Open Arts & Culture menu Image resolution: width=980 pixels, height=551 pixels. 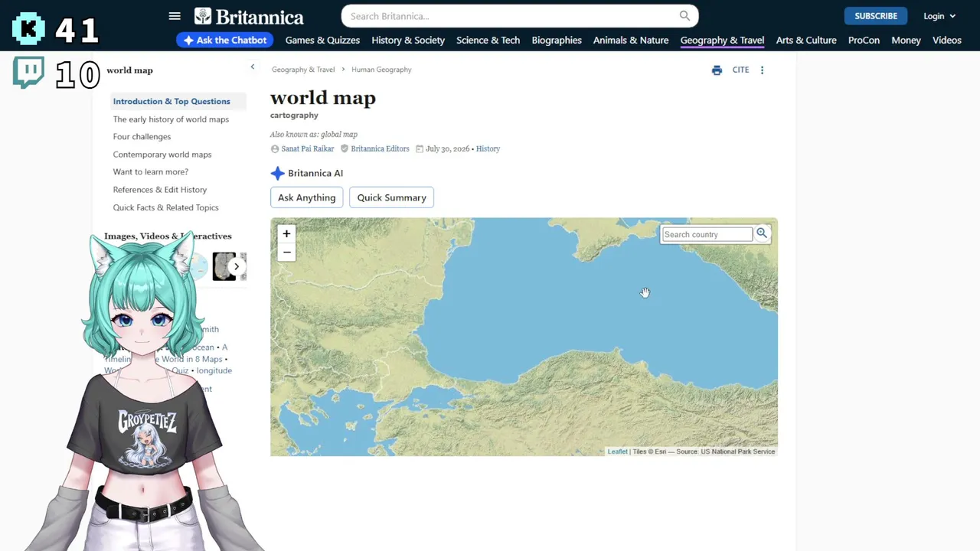point(806,41)
